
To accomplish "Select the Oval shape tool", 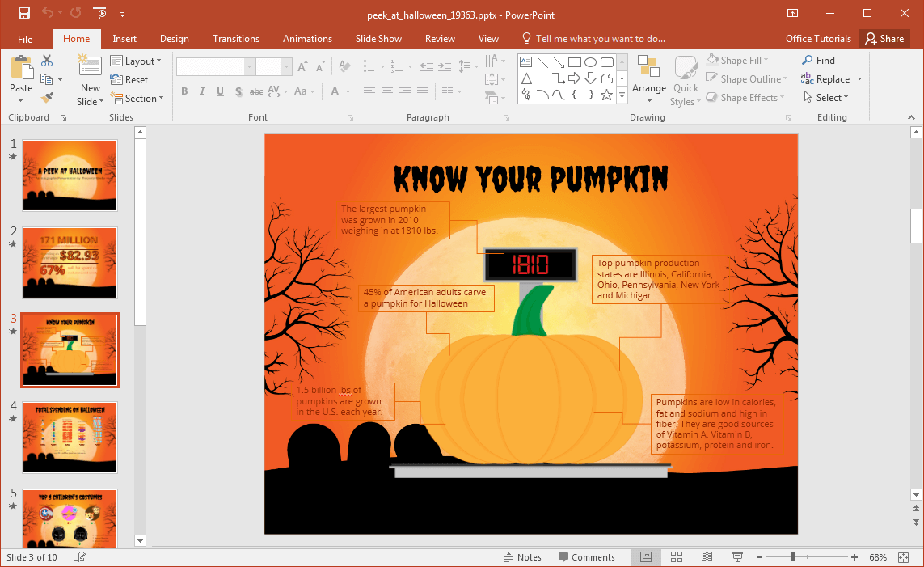I will click(x=591, y=61).
